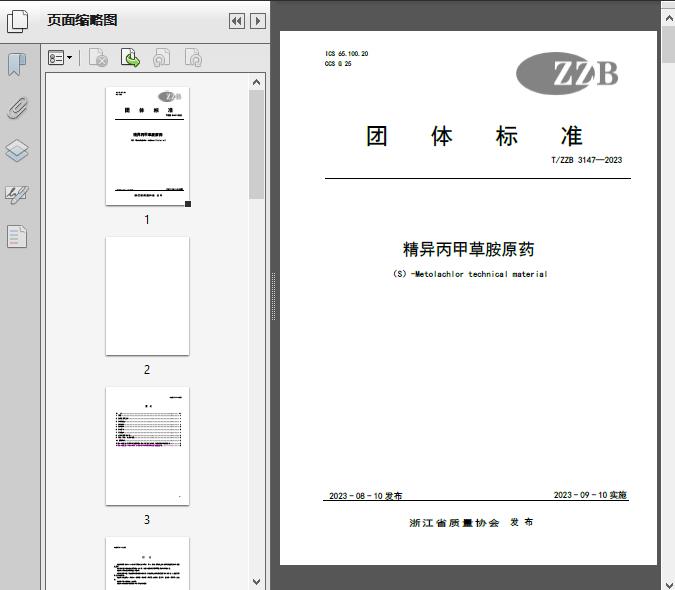Screen dimensions: 675x590
Task: Click the extract pages green arrow icon
Action: tap(130, 59)
